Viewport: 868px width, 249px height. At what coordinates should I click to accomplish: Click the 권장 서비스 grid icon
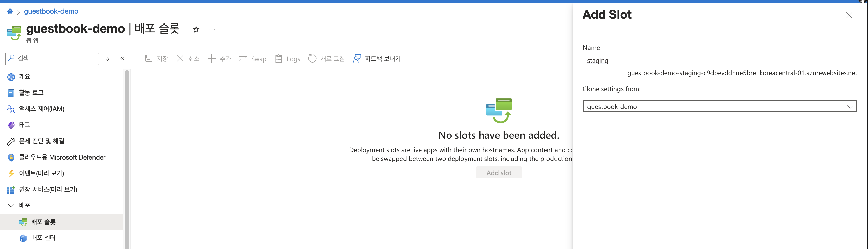tap(11, 190)
